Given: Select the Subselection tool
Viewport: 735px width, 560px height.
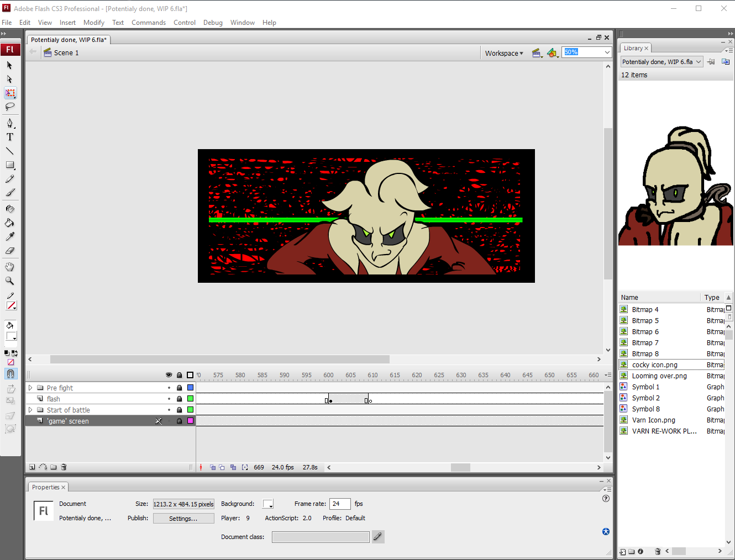Looking at the screenshot, I should pos(9,79).
